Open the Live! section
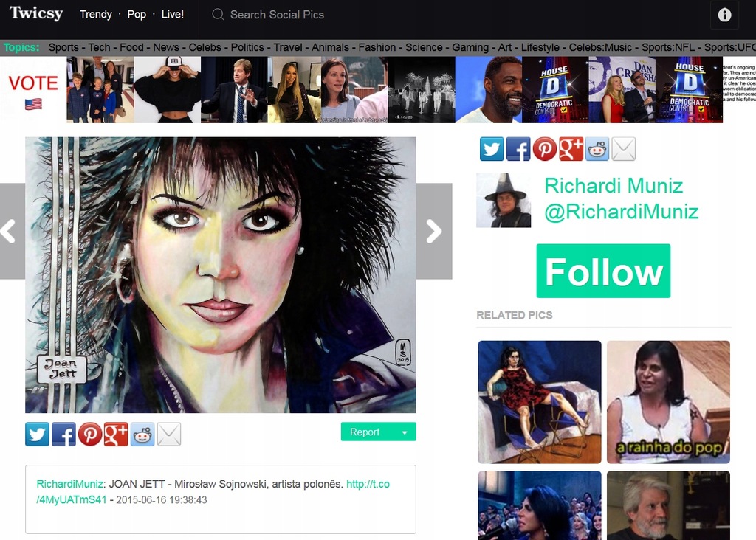This screenshot has width=756, height=540. coord(173,15)
